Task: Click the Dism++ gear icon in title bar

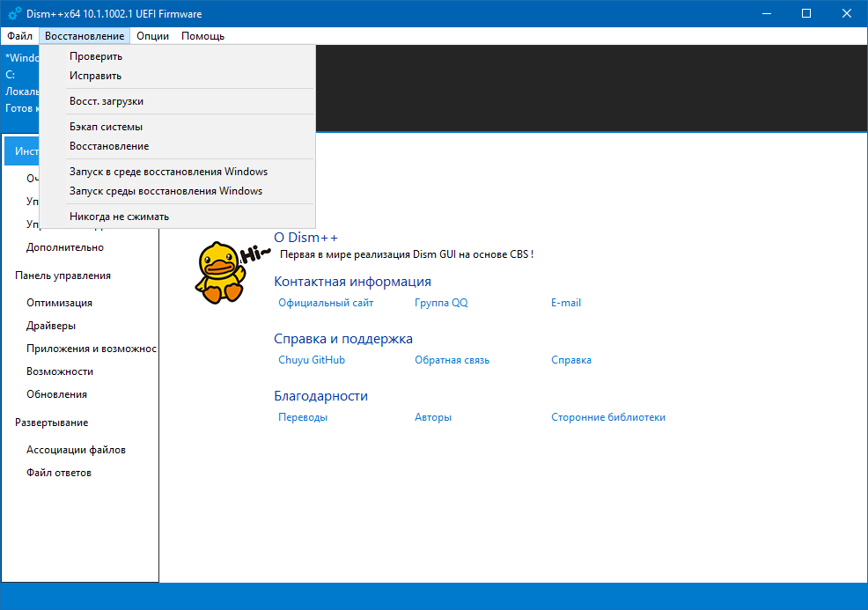Action: coord(15,13)
